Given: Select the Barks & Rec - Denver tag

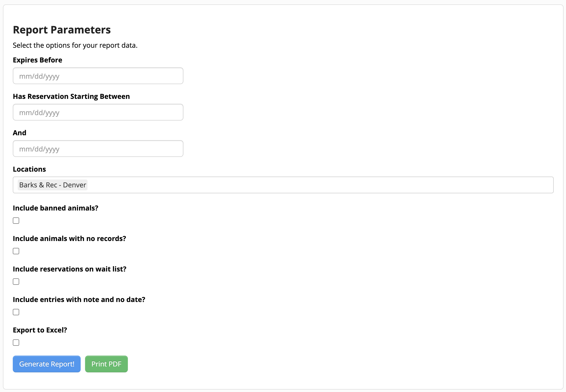Looking at the screenshot, I should point(53,185).
